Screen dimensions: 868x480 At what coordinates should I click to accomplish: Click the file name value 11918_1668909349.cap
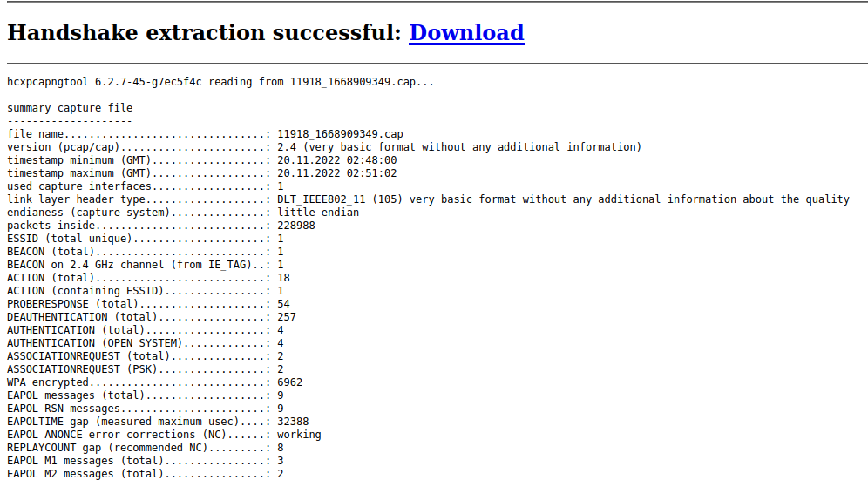point(340,134)
